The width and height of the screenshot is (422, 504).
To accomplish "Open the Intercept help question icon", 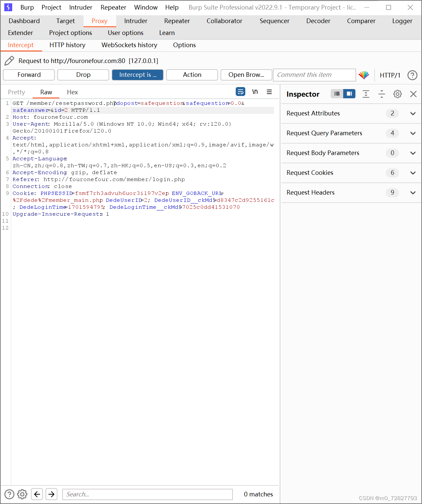I will (412, 75).
